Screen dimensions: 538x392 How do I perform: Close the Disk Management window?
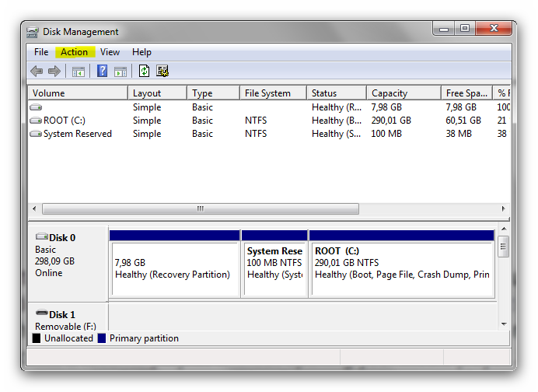pos(494,29)
